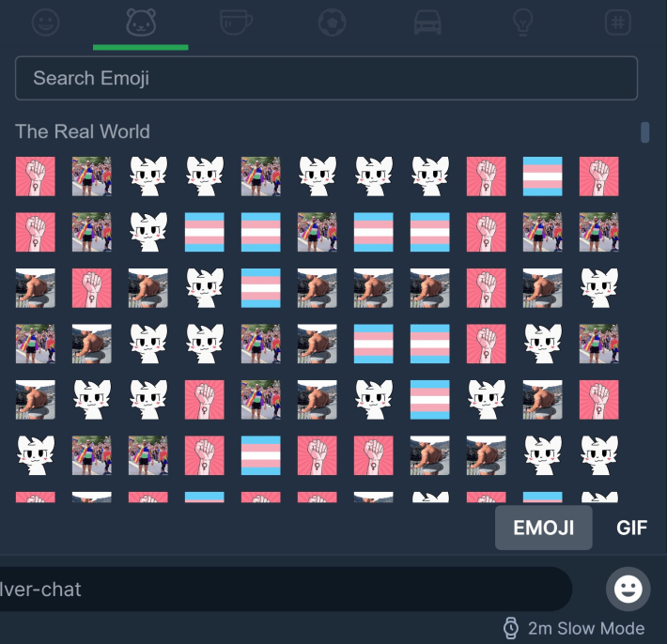Choose the white cat emoji ending row three
The width and height of the screenshot is (667, 644).
[x=599, y=288]
